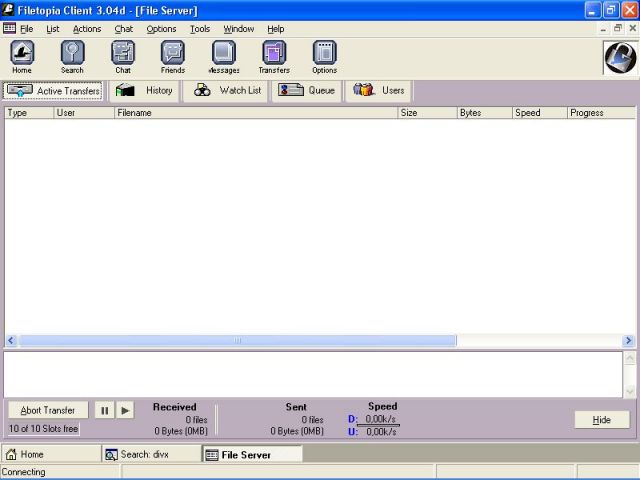Open the Options toolbar icon
The width and height of the screenshot is (640, 480).
[x=324, y=57]
